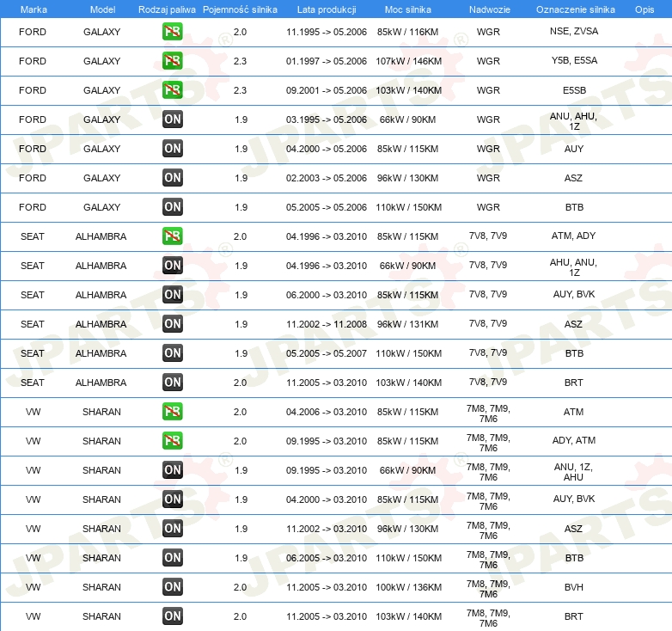
Task: Click the ON diesel icon in the Ford Galaxy BTB row
Action: [x=172, y=206]
